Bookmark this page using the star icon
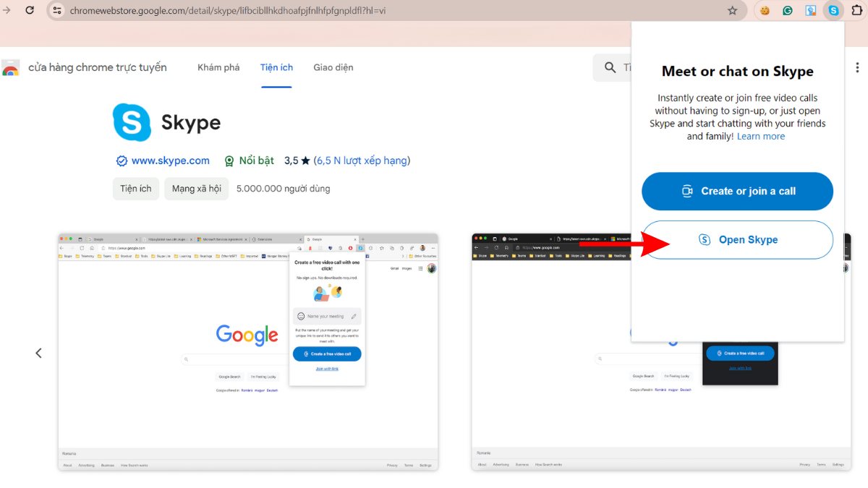The height and width of the screenshot is (488, 868). pyautogui.click(x=732, y=10)
